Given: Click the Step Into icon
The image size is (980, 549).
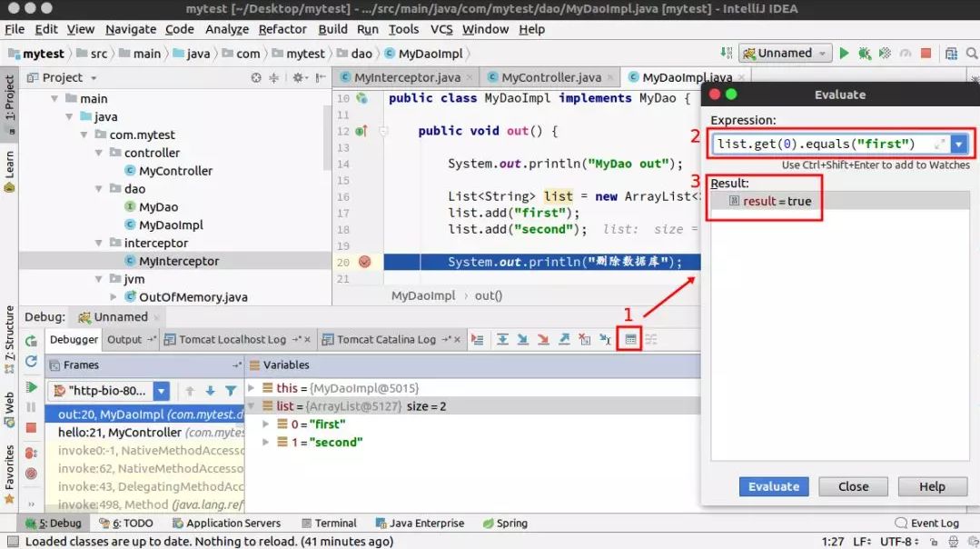Looking at the screenshot, I should point(522,340).
